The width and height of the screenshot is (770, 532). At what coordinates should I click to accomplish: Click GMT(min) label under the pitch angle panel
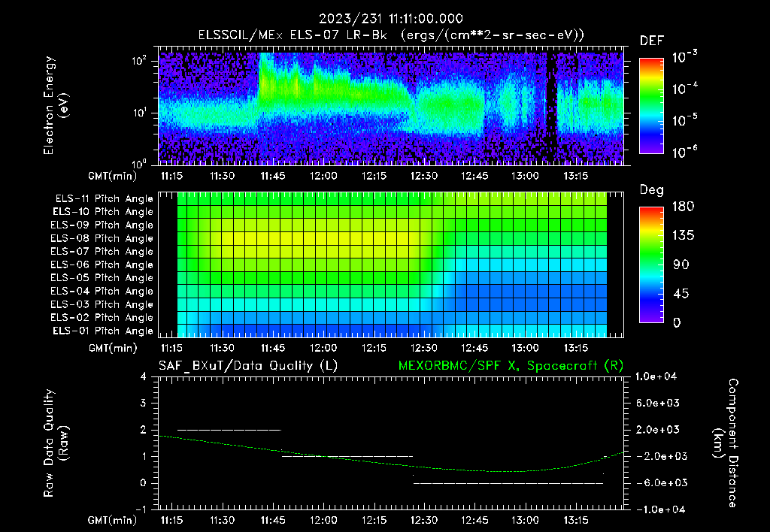113,349
